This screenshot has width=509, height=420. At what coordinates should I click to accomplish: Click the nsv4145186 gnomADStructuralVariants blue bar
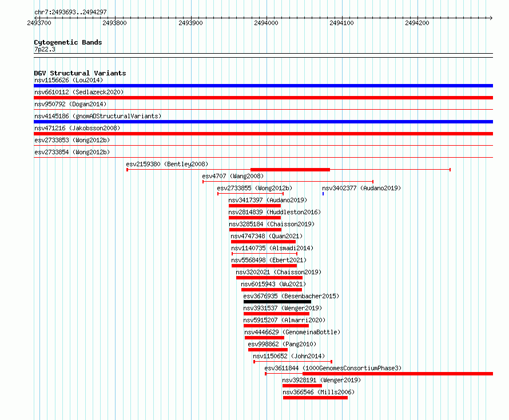[263, 122]
